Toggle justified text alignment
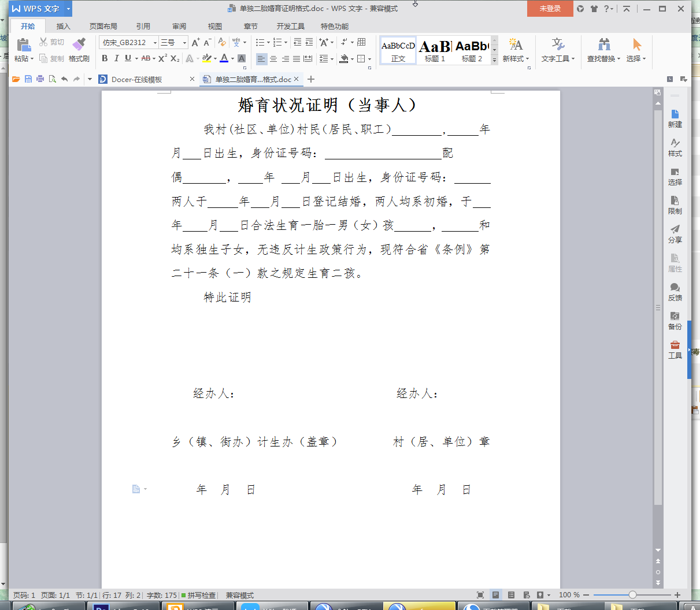This screenshot has height=610, width=700. 297,58
